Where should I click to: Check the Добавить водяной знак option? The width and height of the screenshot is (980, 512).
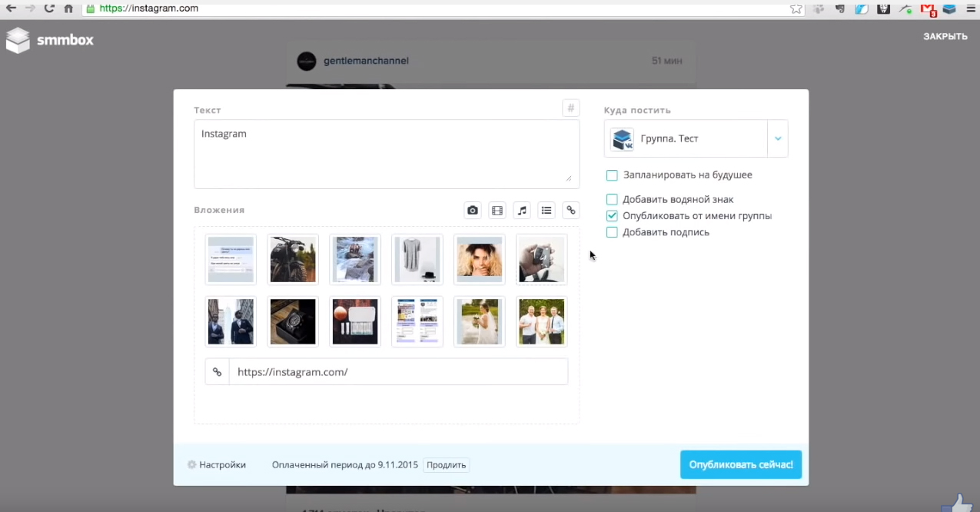click(612, 200)
